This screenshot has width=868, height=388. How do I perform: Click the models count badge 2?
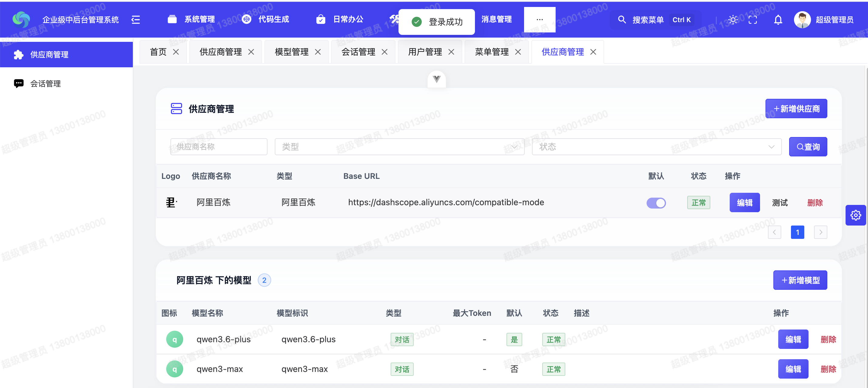click(x=264, y=280)
